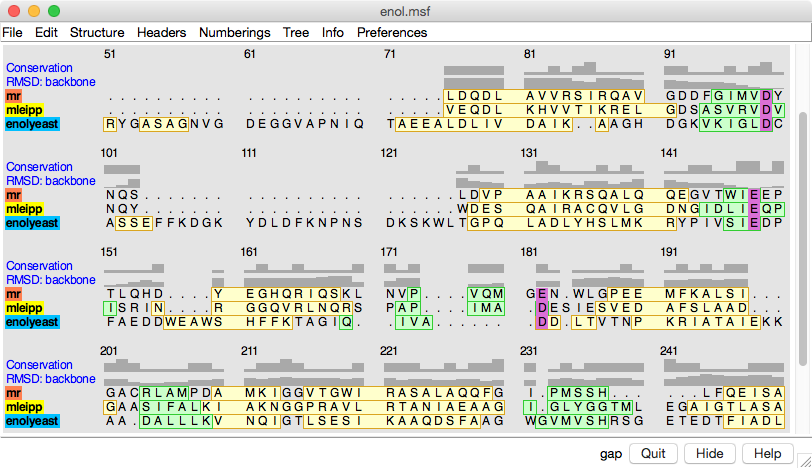The image size is (812, 468).
Task: Open Help for the alignment viewer
Action: (768, 453)
